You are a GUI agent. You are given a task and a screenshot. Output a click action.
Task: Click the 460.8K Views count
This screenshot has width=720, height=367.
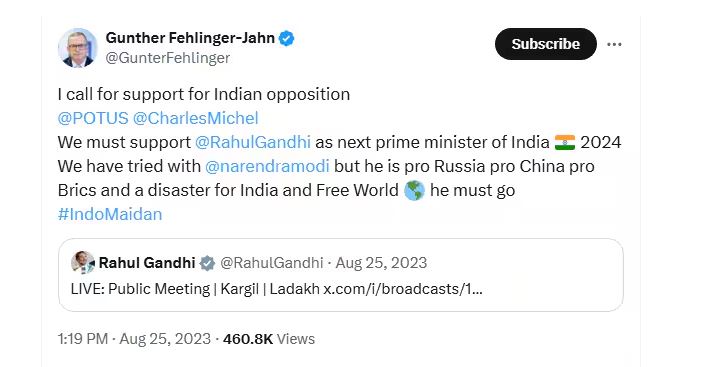pos(269,339)
